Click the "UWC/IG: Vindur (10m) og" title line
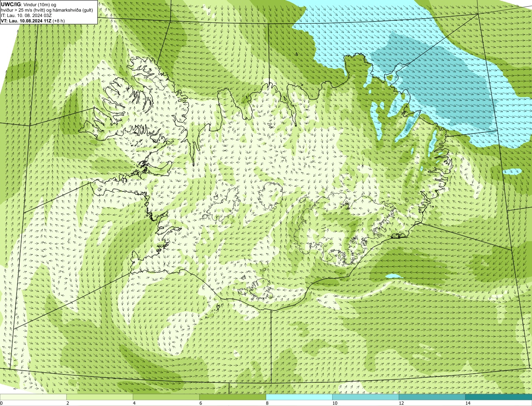This screenshot has width=532, height=406. tap(29, 4)
